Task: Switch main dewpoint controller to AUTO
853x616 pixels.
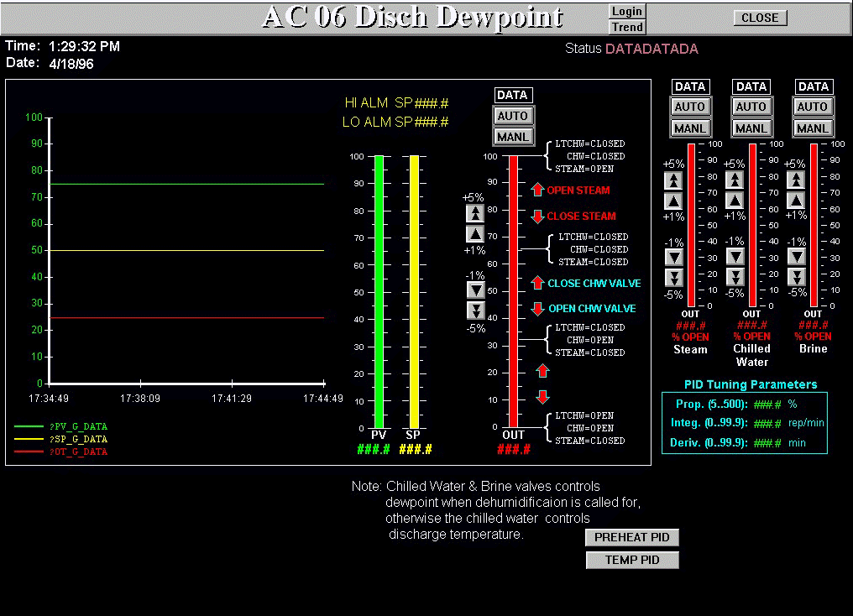Action: pyautogui.click(x=512, y=116)
